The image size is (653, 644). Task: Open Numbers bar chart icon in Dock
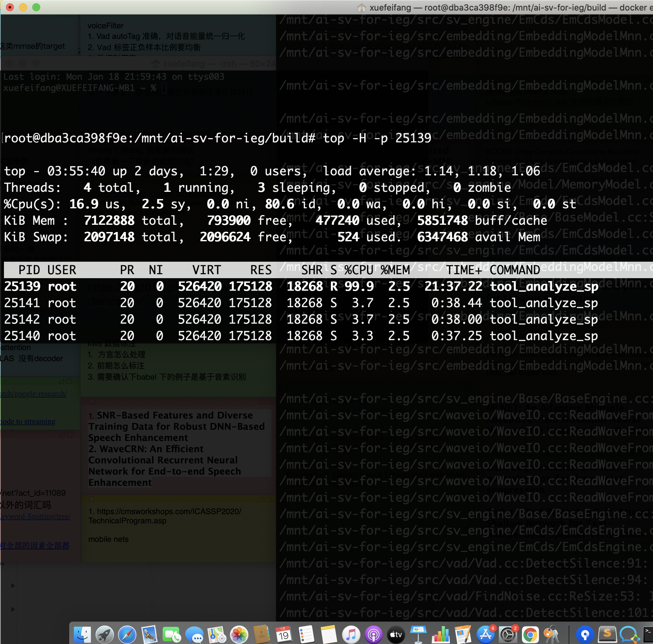(x=441, y=634)
